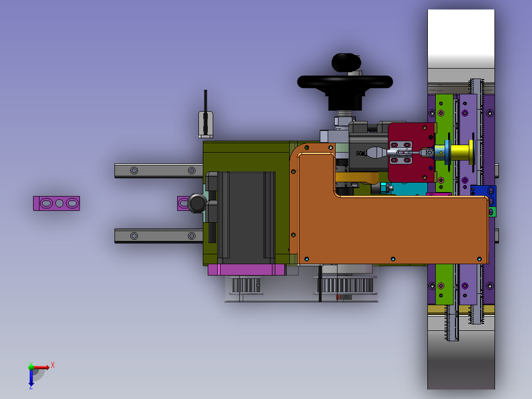Select the black ball knob above handwheel
Image resolution: width=532 pixels, height=399 pixels.
pos(346,63)
